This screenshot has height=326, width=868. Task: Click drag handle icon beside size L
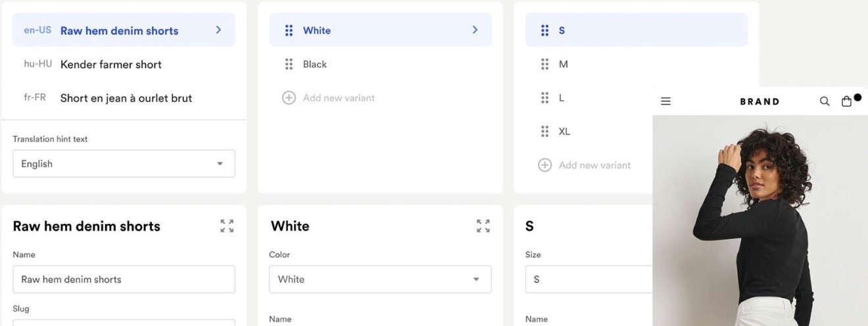[x=544, y=97]
